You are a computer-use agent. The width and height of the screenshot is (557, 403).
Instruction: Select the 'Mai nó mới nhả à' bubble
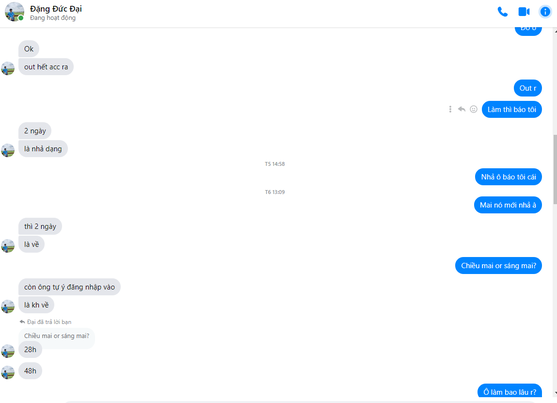pos(508,205)
